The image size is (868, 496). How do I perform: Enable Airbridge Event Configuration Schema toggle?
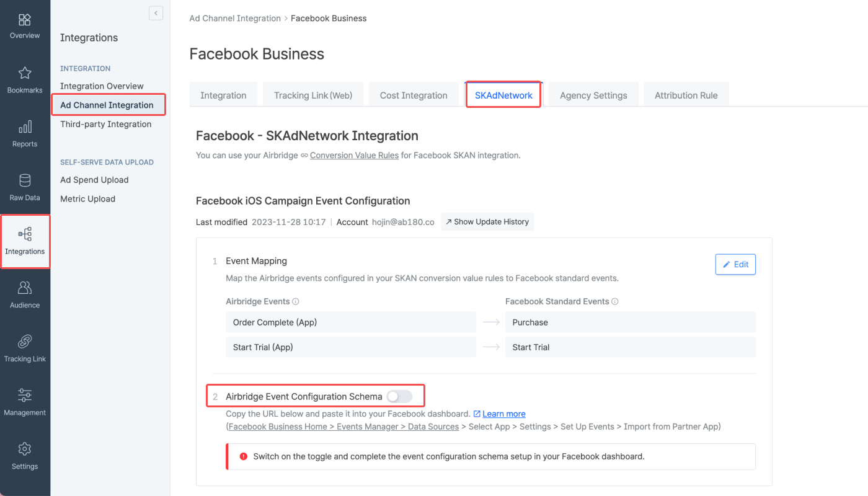pos(399,397)
